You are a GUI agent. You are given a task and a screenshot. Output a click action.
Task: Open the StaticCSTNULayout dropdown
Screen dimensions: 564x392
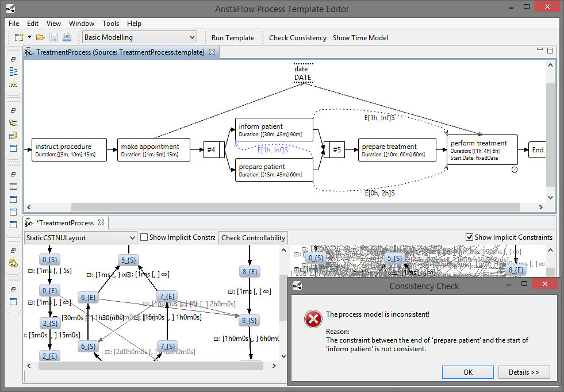[x=80, y=238]
